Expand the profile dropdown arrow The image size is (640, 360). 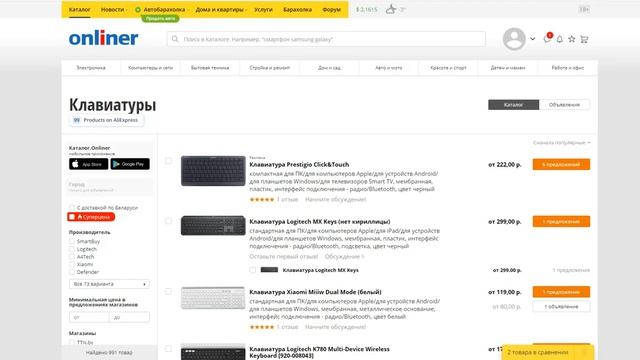tap(533, 39)
